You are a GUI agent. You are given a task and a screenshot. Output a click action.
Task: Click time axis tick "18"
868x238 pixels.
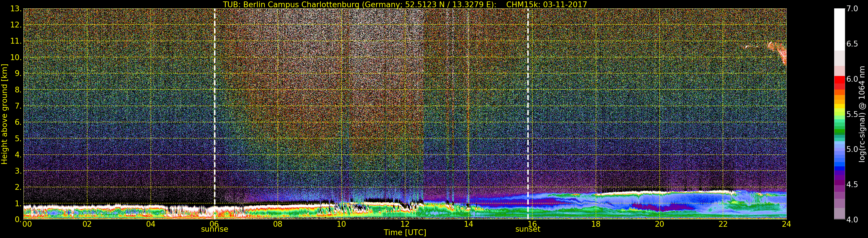click(x=596, y=224)
